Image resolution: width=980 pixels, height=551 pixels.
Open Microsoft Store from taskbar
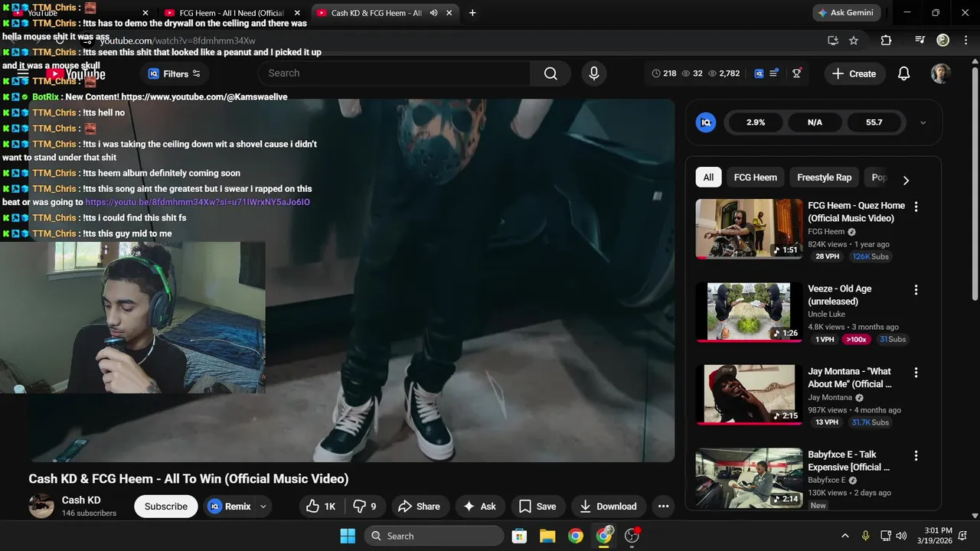coord(519,536)
